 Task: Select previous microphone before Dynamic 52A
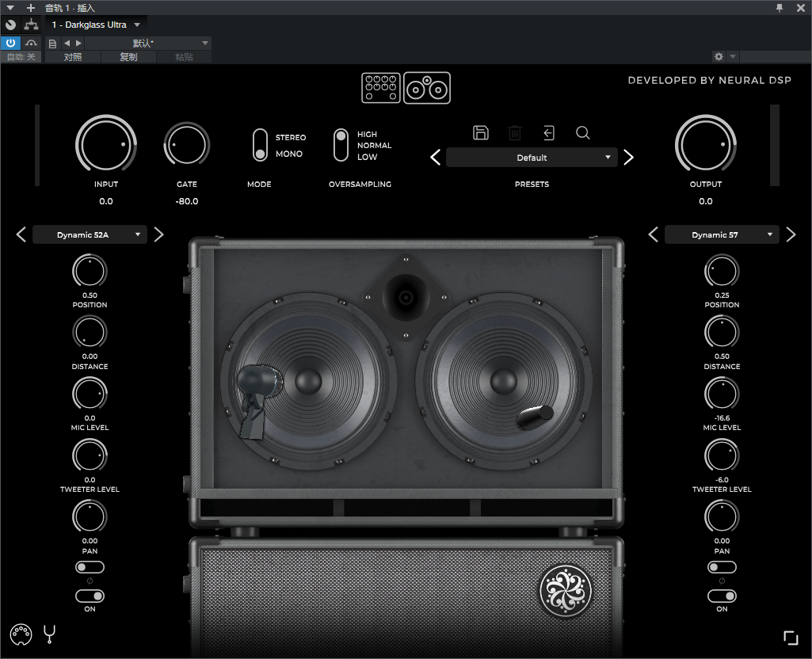[21, 234]
